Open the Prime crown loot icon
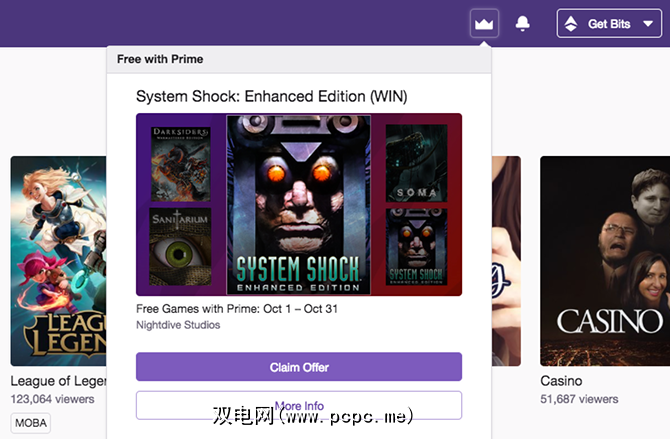The height and width of the screenshot is (439, 670). [x=484, y=24]
